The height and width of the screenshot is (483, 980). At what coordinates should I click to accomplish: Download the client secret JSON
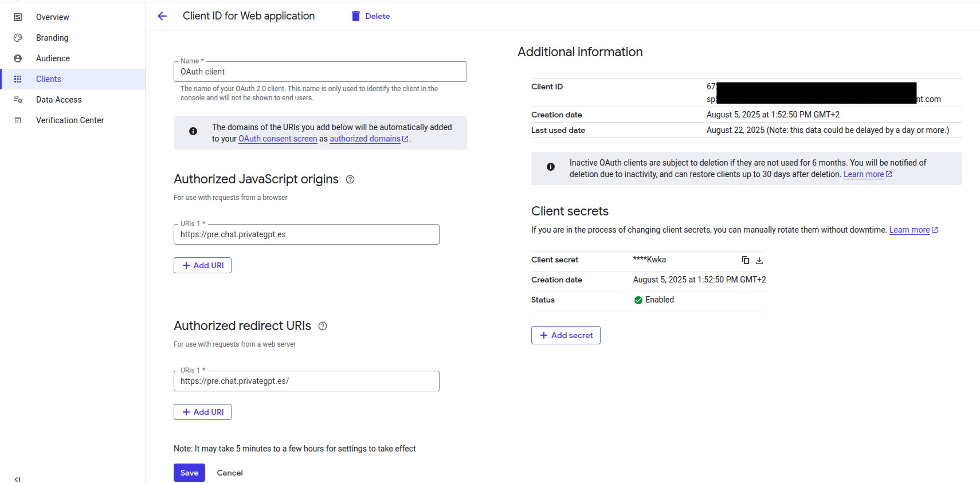pos(759,260)
